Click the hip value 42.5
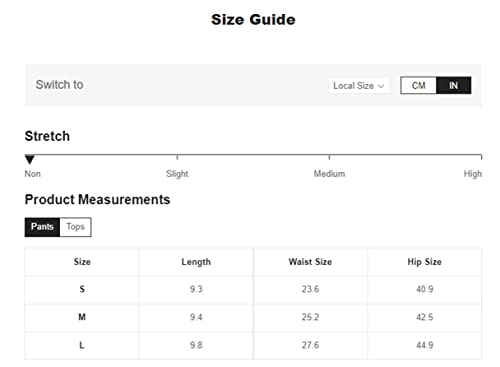500x367 pixels. point(424,317)
